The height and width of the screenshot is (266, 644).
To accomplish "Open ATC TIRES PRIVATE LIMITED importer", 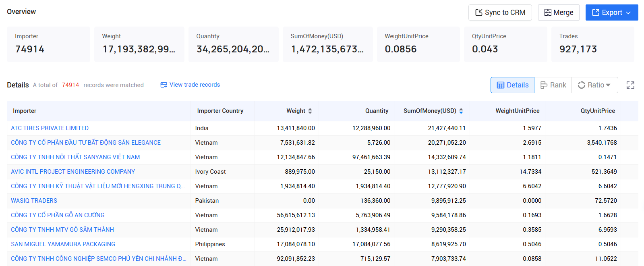I will [x=50, y=128].
